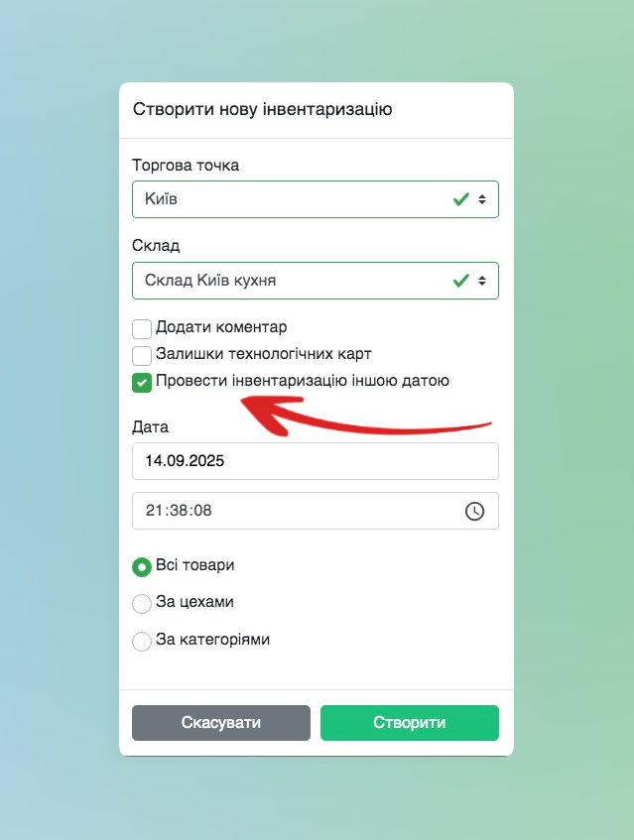Click green checkmark in Торгова точка field

coord(461,199)
